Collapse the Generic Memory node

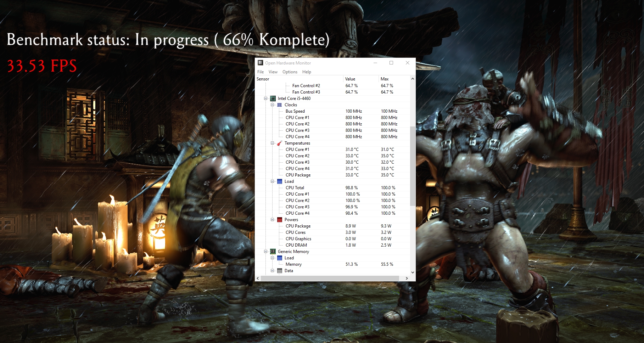[x=265, y=252]
